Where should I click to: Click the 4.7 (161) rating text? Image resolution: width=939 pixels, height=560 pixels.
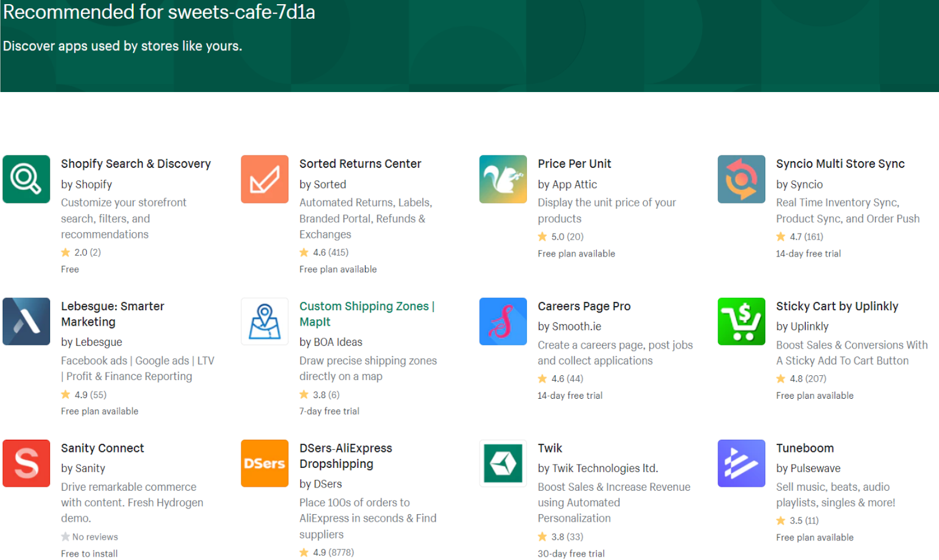pos(799,236)
